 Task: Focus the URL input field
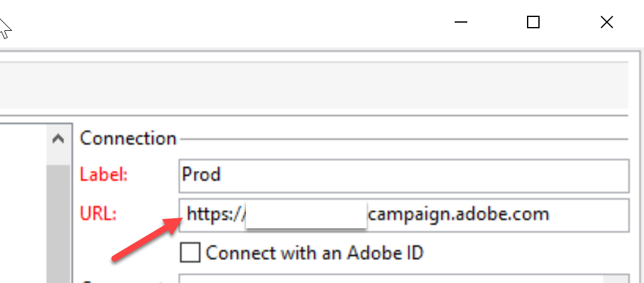point(404,216)
